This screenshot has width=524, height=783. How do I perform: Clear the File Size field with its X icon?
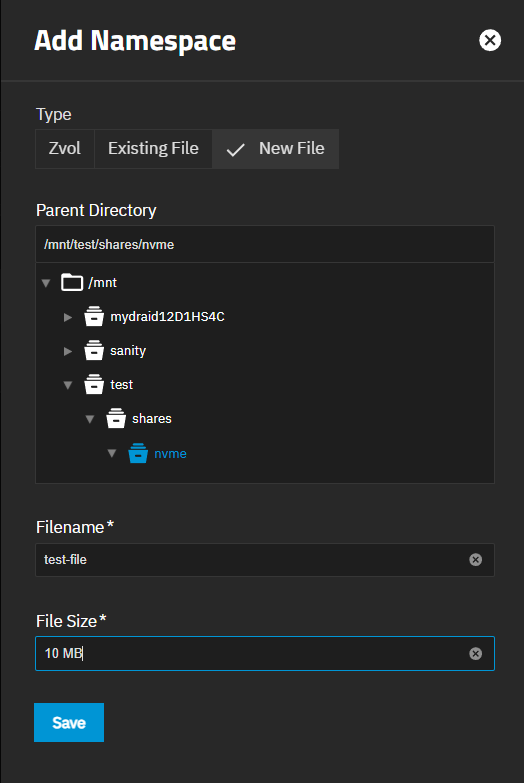point(476,654)
